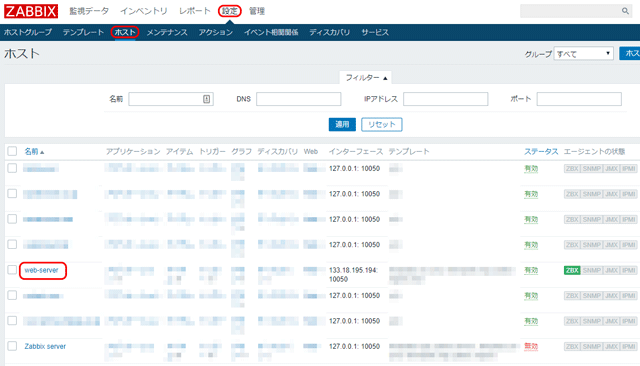
Task: Click the IPMI badge in web-server row
Action: [629, 270]
